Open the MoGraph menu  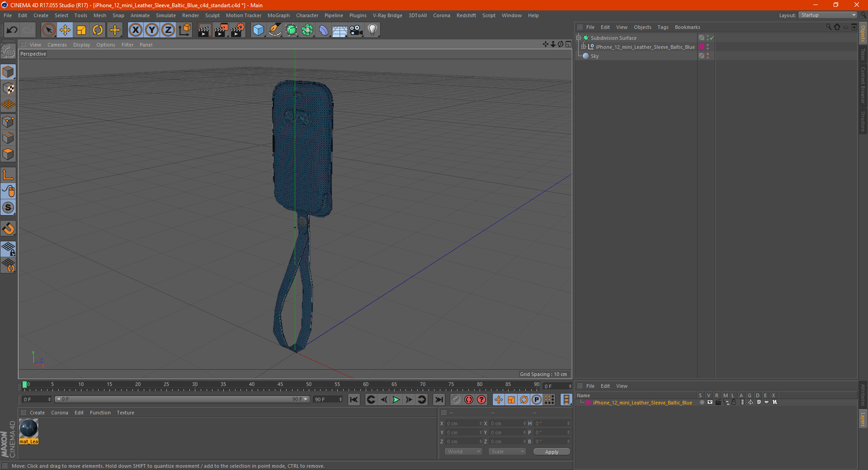(278, 15)
